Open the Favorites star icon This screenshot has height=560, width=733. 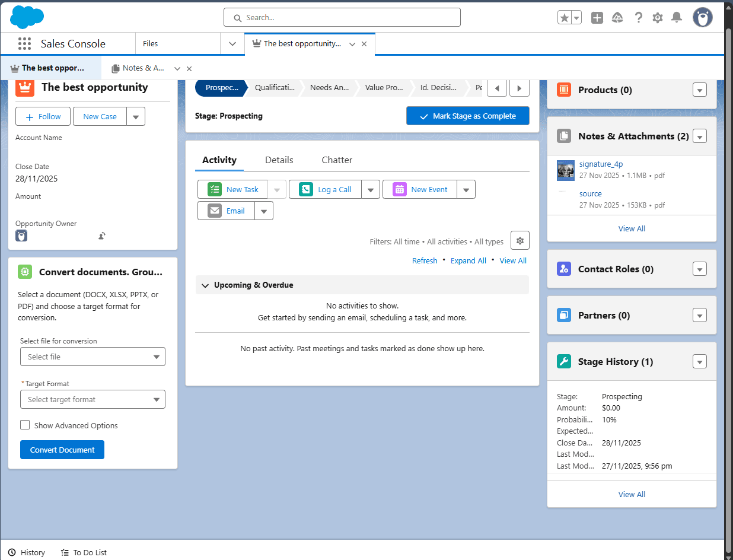[565, 18]
